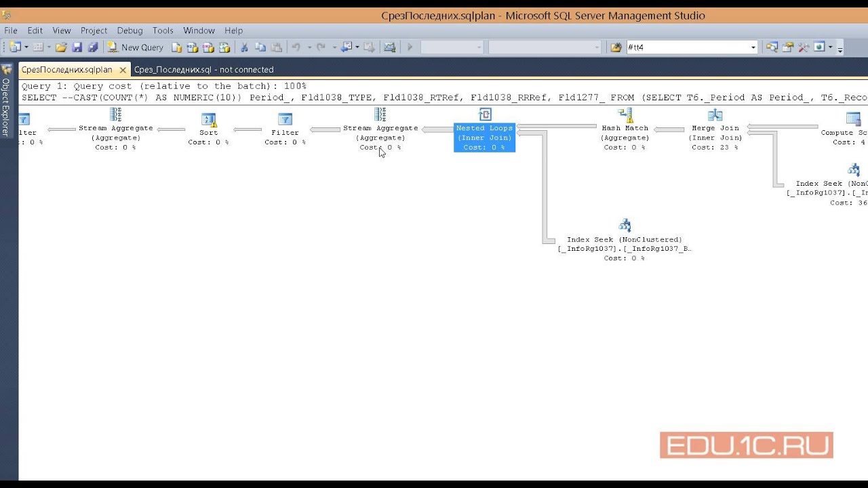Click the Redo arrow icon
The width and height of the screenshot is (868, 488).
point(321,47)
